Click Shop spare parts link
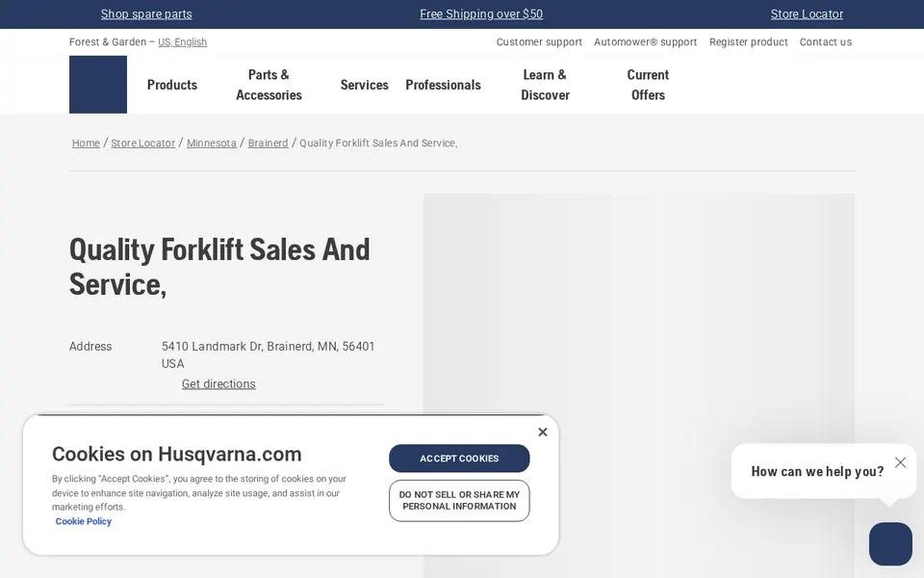This screenshot has height=578, width=924. [146, 14]
